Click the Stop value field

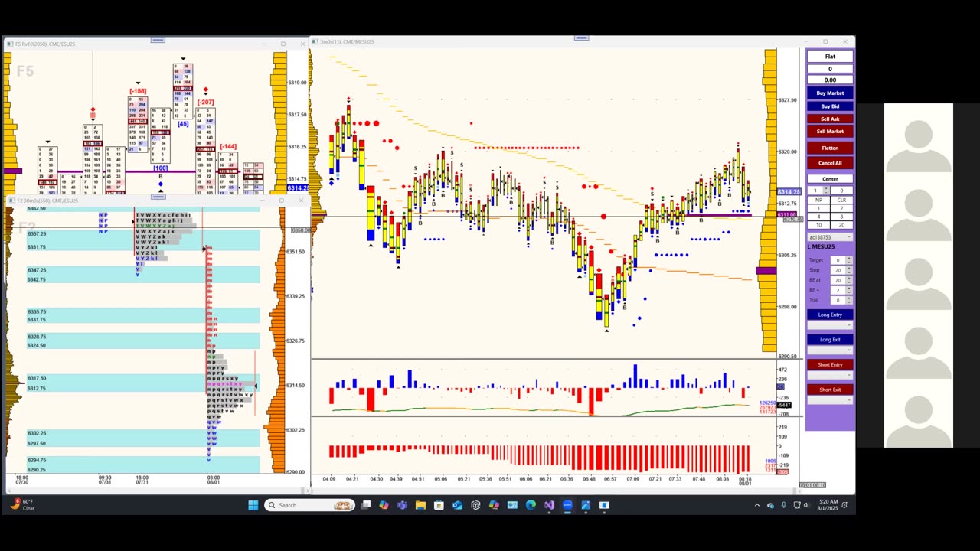tap(838, 270)
